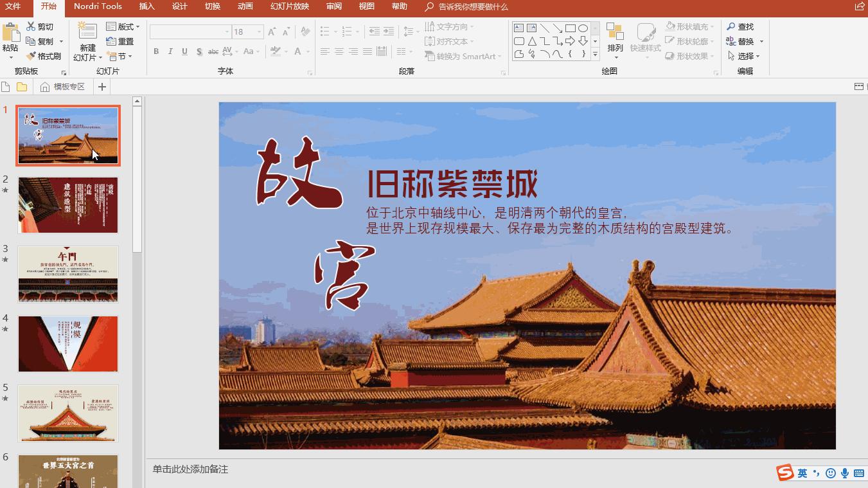The image size is (868, 488).
Task: Apply shape fill with 形状填充
Action: click(x=689, y=26)
